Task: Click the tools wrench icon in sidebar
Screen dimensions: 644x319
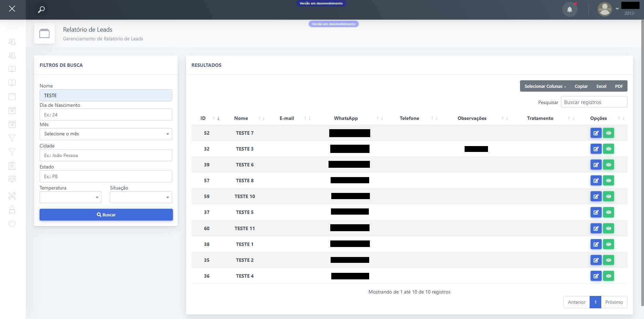Action: [x=12, y=196]
